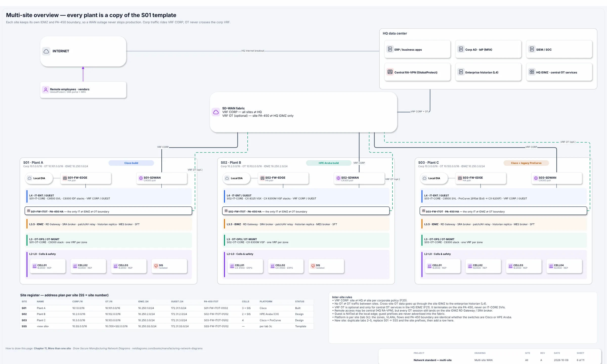Click the S01-SDWAN router icon
The height and width of the screenshot is (364, 607).
pyautogui.click(x=141, y=178)
